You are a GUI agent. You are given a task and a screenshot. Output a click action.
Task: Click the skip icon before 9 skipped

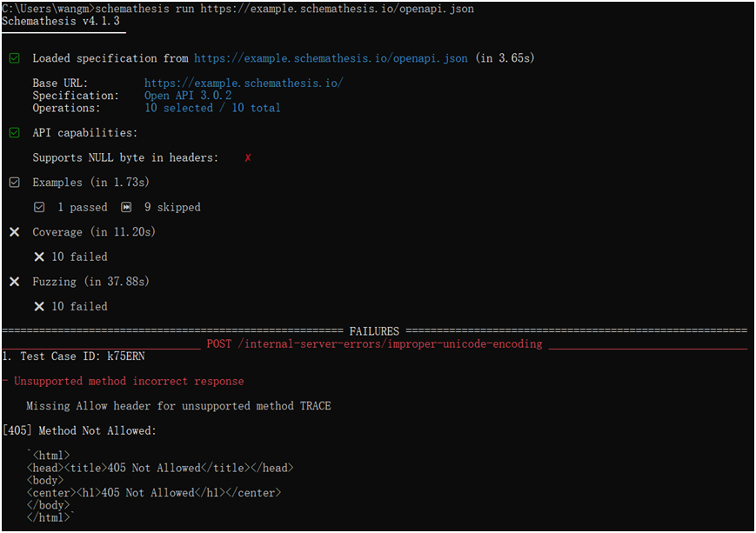click(126, 208)
